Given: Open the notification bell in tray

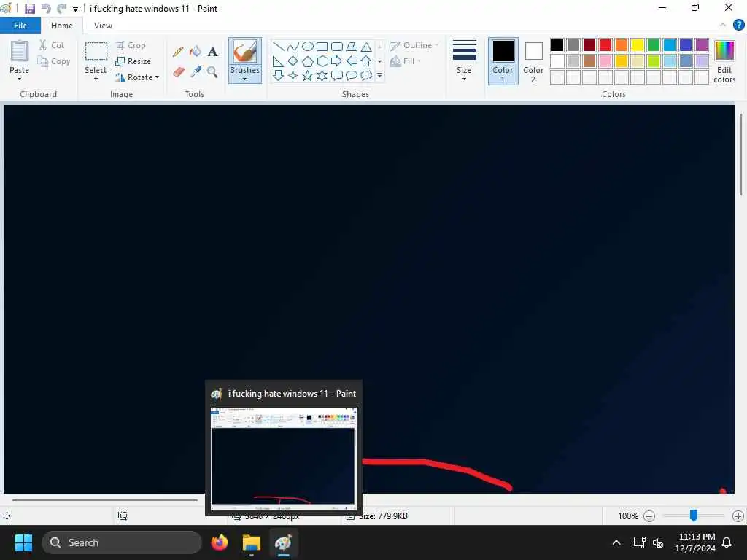Looking at the screenshot, I should pyautogui.click(x=727, y=542).
